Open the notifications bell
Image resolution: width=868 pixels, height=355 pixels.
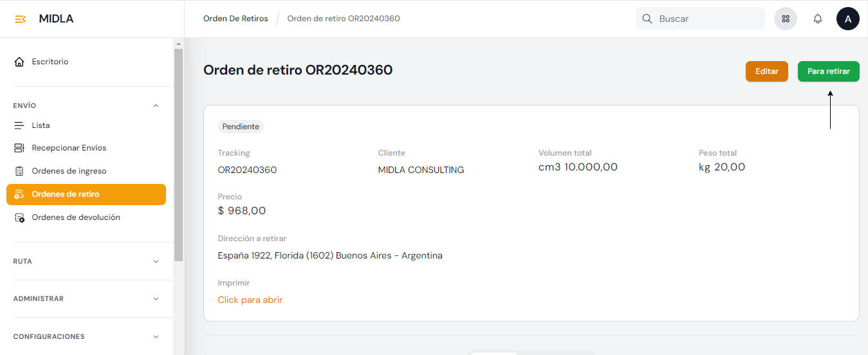pos(818,19)
